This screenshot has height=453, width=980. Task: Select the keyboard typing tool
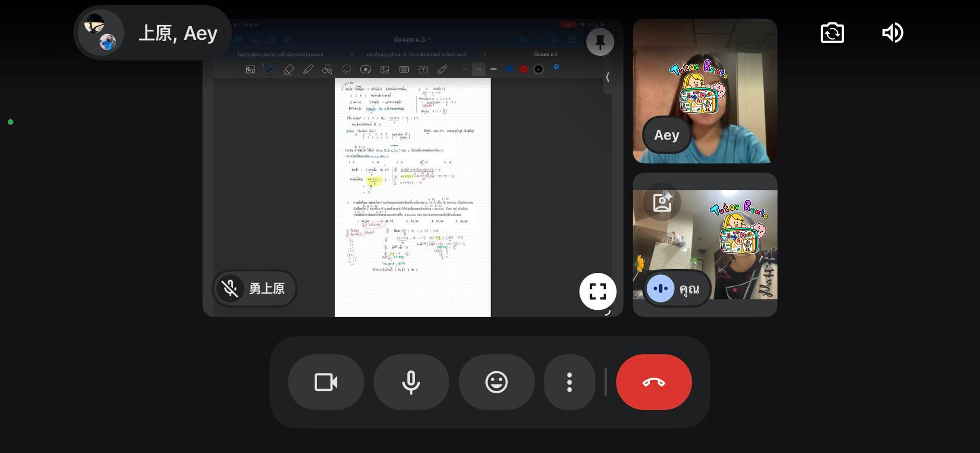pos(404,69)
